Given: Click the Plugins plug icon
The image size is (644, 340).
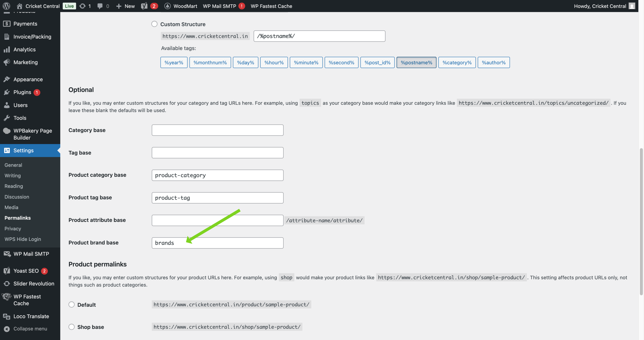Looking at the screenshot, I should (x=7, y=92).
